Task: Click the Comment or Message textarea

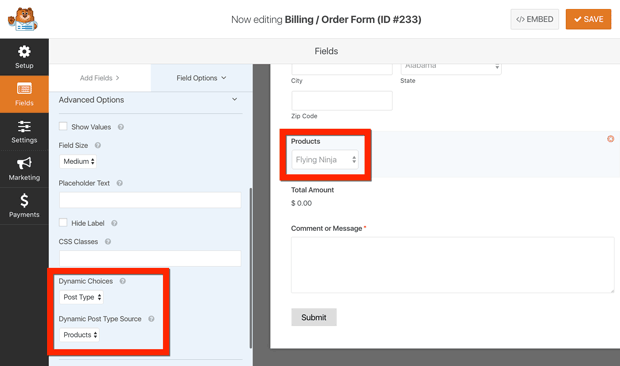Action: 453,265
